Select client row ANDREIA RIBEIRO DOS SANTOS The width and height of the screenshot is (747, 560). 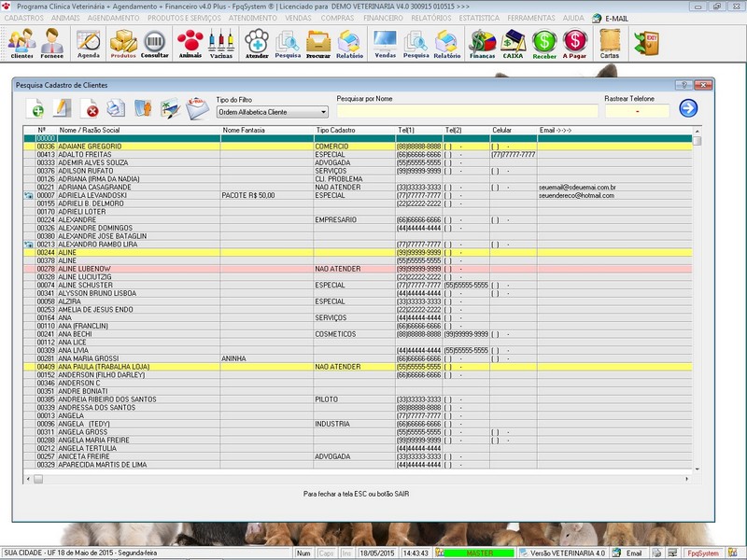click(x=358, y=399)
